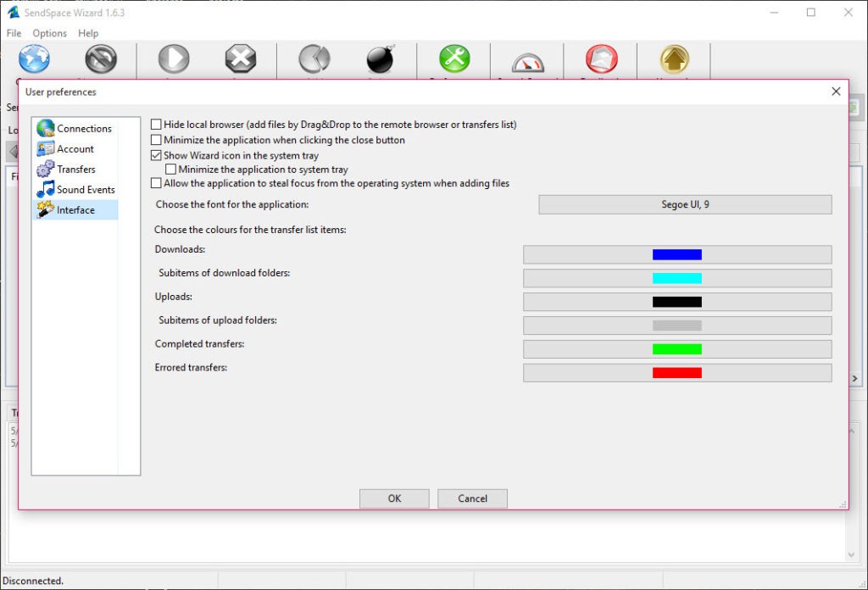The image size is (868, 590).
Task: Click the grey Disconnect toolbar icon
Action: click(101, 58)
